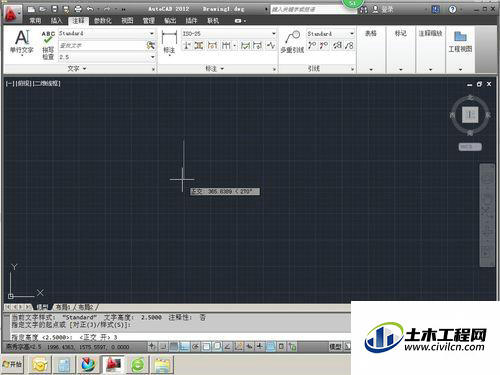The width and height of the screenshot is (500, 375).
Task: Open the ISO-25 dimension style dropdown
Action: 229,33
